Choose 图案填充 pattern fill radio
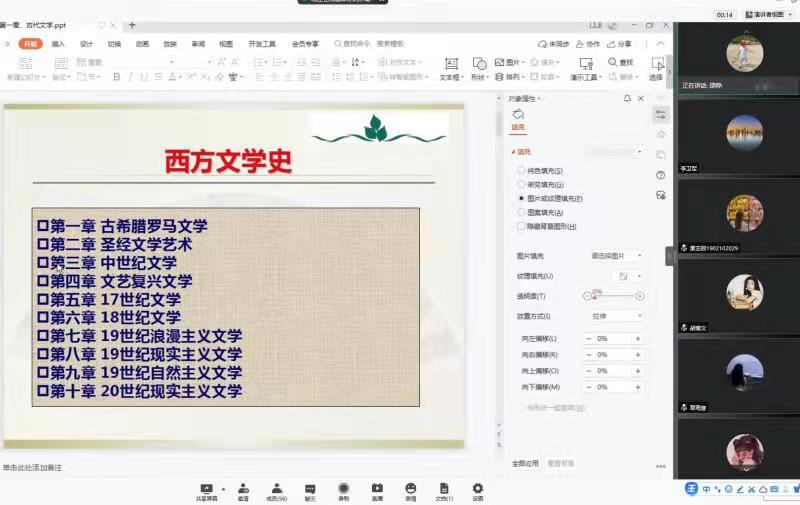The image size is (800, 505). click(521, 213)
